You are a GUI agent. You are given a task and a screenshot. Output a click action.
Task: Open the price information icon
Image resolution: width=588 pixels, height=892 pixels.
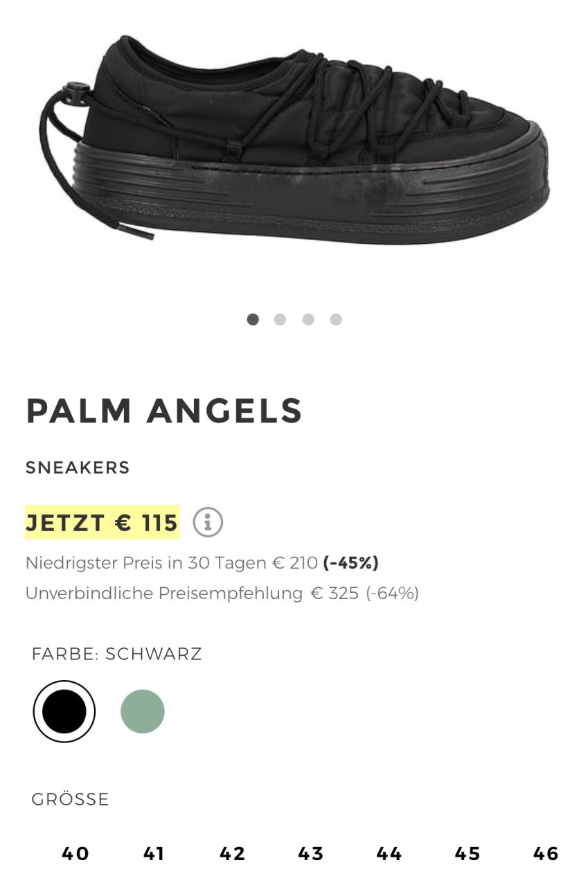[x=208, y=522]
